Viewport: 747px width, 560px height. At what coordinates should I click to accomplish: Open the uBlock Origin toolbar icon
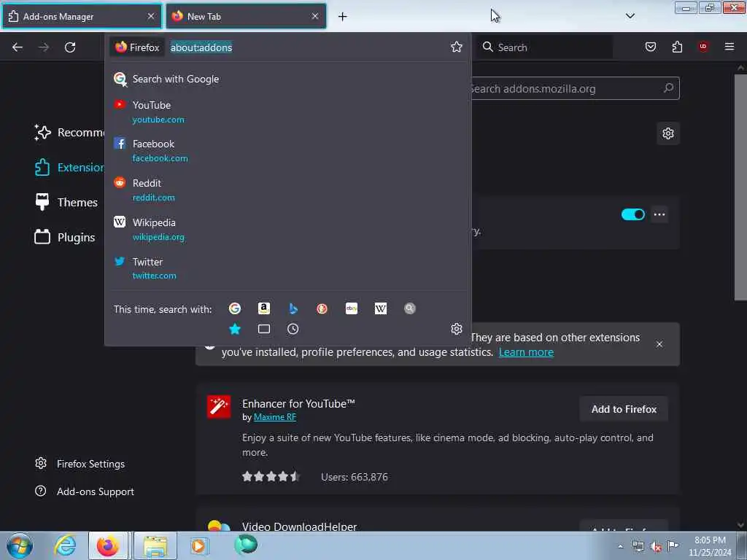(x=703, y=47)
